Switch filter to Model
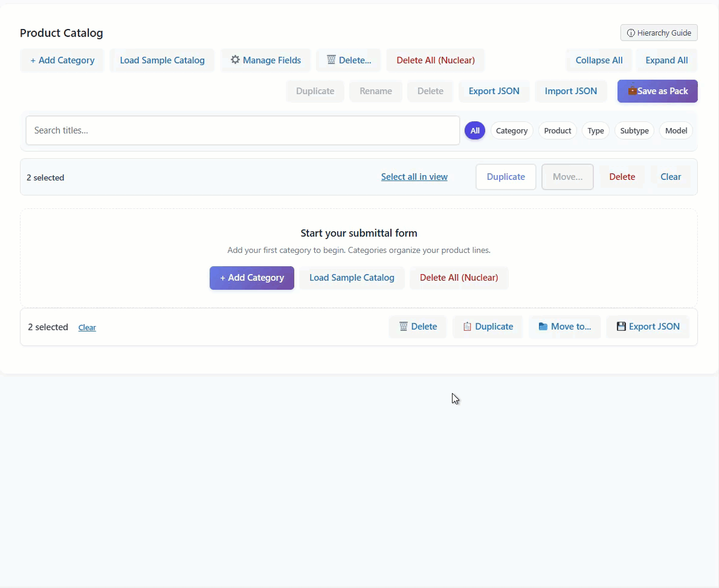Viewport: 719px width, 588px height. click(x=676, y=130)
